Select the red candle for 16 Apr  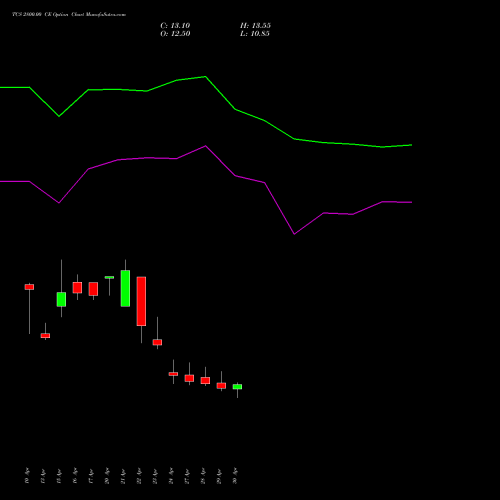[77, 288]
